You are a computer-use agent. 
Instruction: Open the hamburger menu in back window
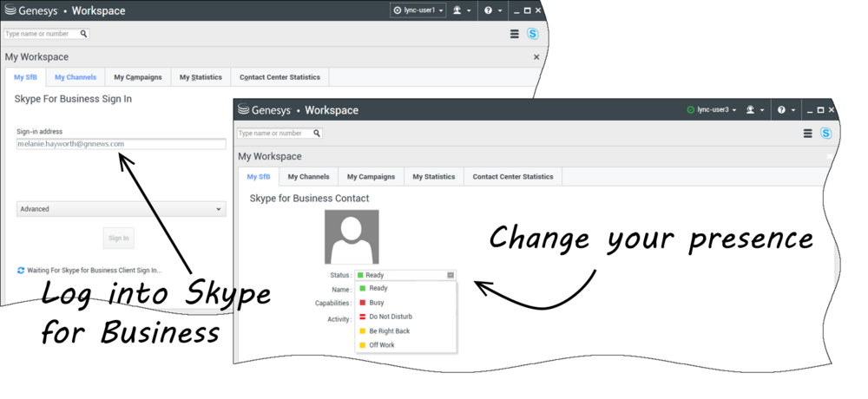(514, 34)
